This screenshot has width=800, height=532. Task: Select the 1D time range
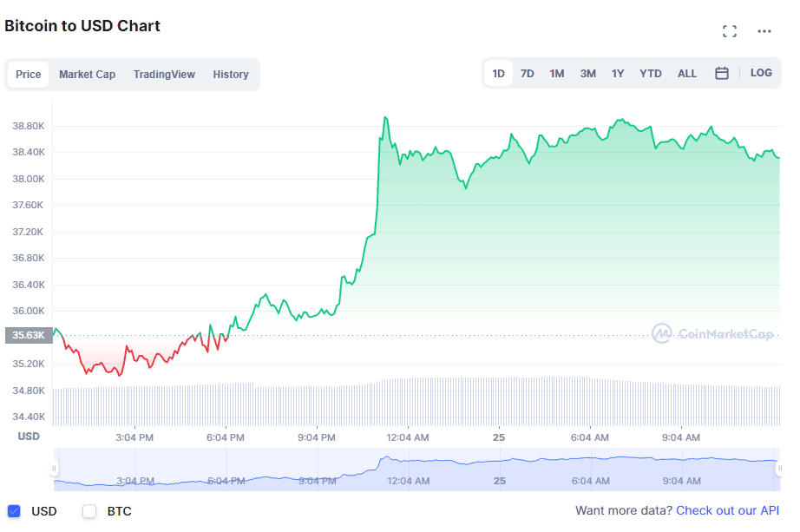click(x=499, y=74)
